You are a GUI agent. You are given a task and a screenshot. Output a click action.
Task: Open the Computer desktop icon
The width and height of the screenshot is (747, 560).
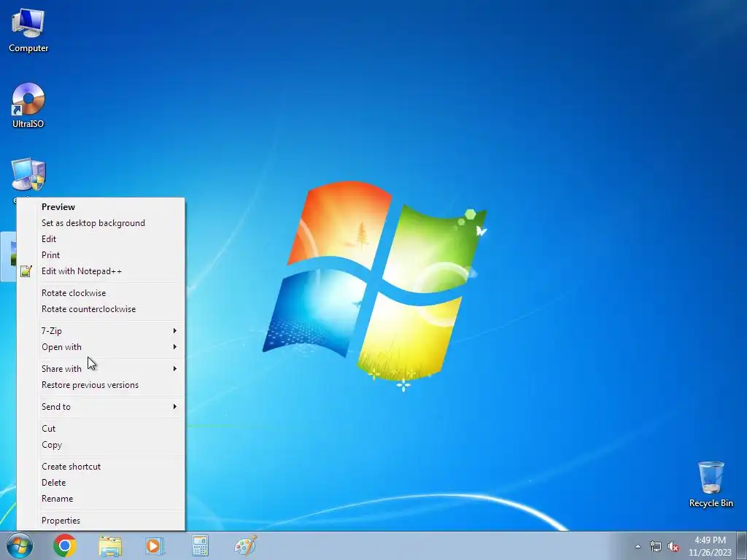[28, 30]
